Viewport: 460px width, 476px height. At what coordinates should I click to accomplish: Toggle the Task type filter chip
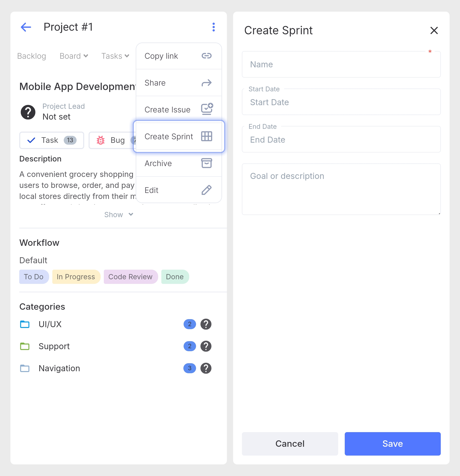[x=52, y=140]
